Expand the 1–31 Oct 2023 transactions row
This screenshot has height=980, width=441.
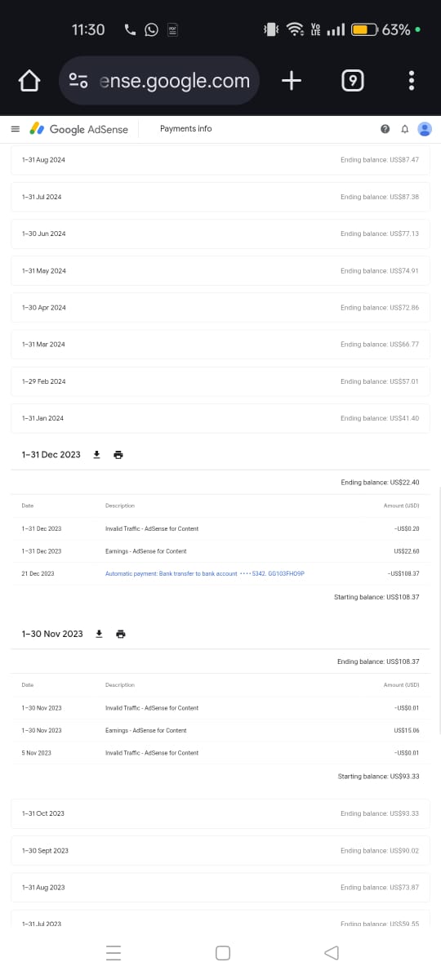(220, 813)
